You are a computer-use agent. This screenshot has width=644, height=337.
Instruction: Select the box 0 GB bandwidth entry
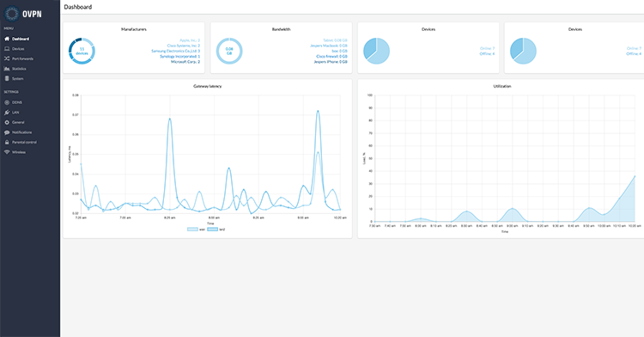(340, 51)
